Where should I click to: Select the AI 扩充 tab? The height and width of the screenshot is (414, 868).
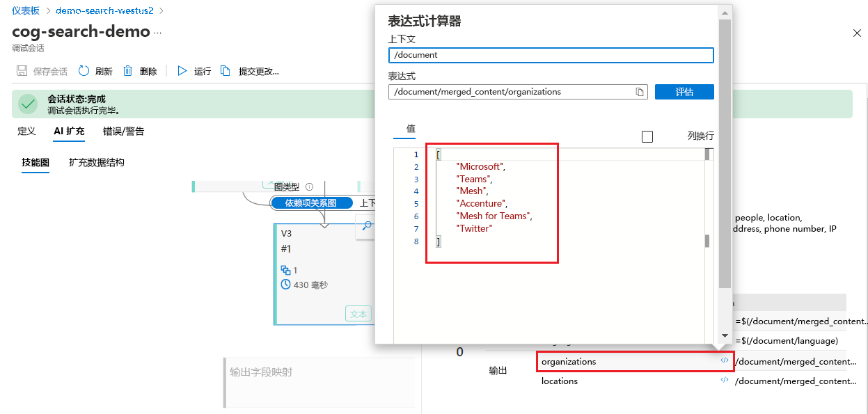coord(69,131)
